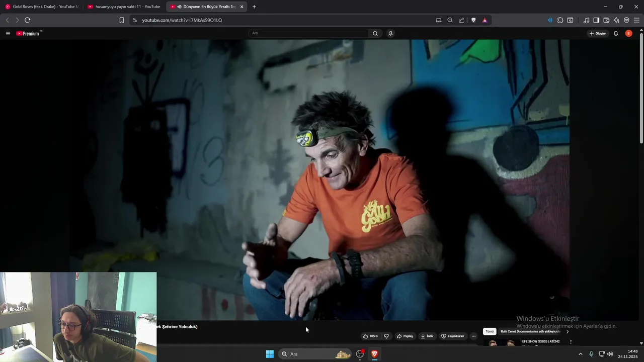Open a new browser tab
Viewport: 644px width, 362px height.
click(254, 7)
